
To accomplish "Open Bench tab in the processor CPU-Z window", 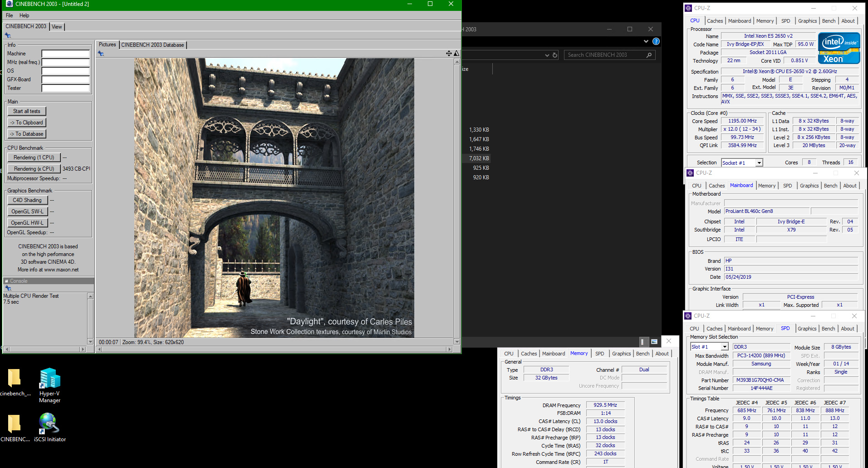I will pos(829,21).
